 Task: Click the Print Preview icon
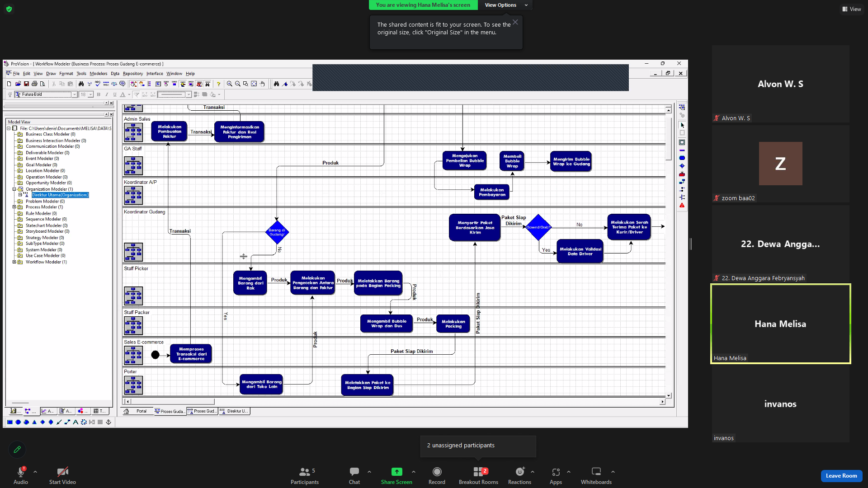point(42,84)
